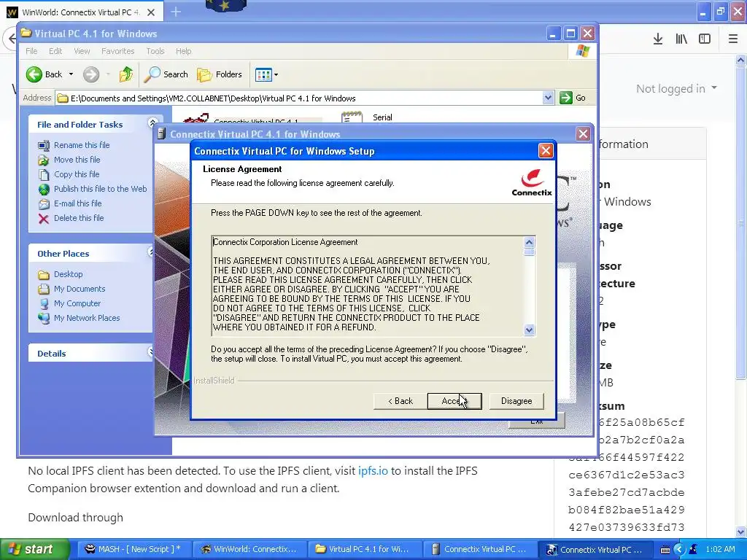Click the Explorer address bar path

(213, 98)
